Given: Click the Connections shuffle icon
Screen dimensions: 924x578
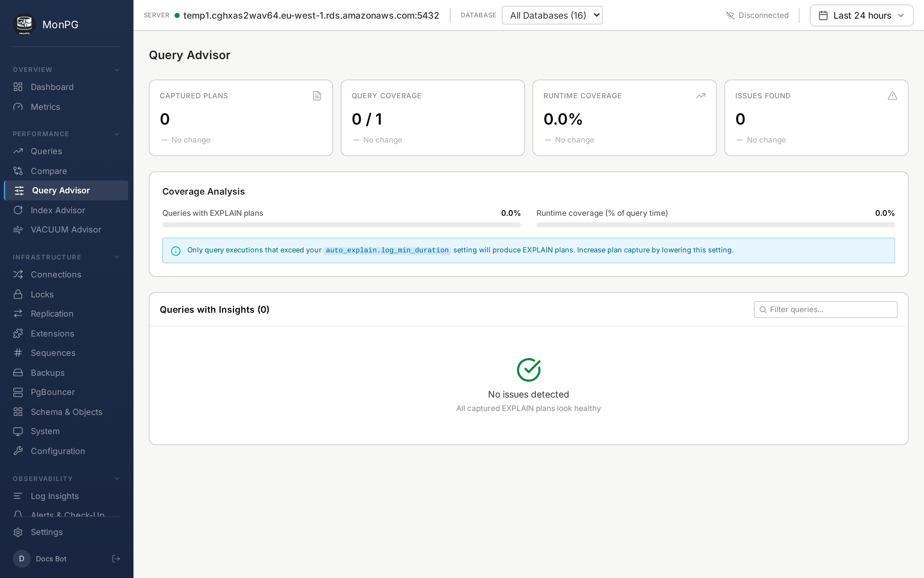Looking at the screenshot, I should [18, 274].
